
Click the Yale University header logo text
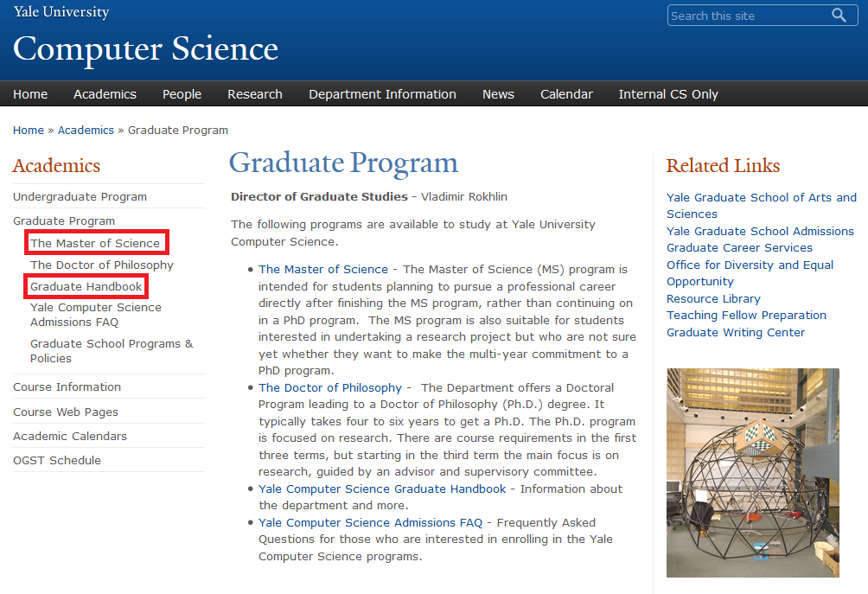(61, 12)
